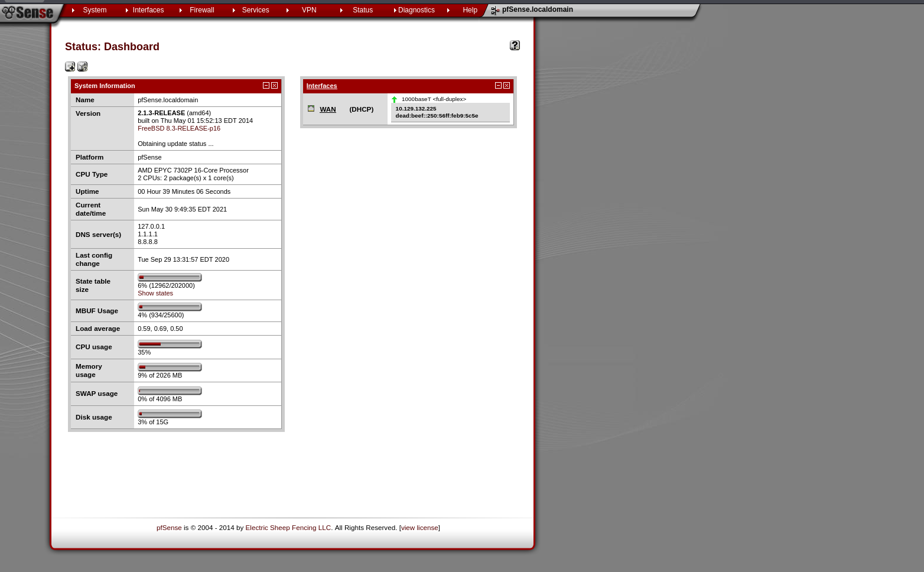Open the System menu
924x572 pixels.
[x=95, y=10]
